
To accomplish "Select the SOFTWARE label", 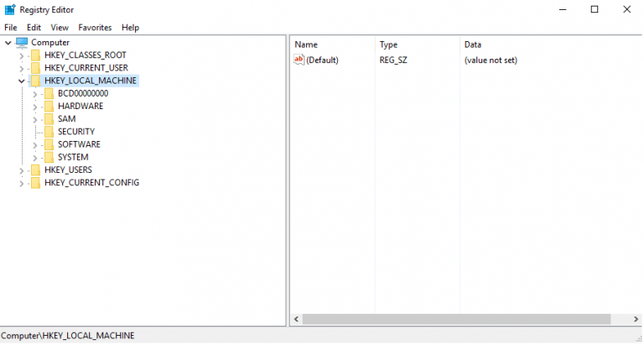I will (79, 144).
